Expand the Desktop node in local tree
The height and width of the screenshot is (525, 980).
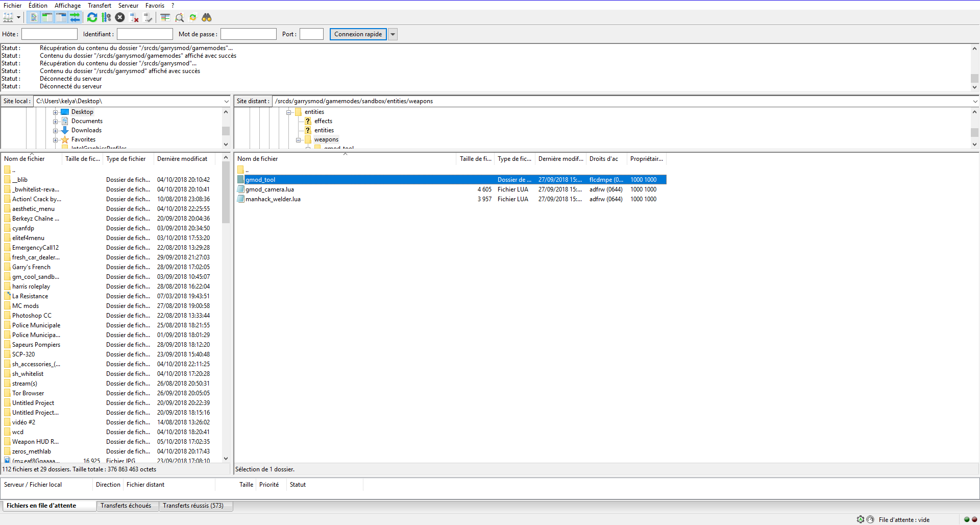click(55, 112)
